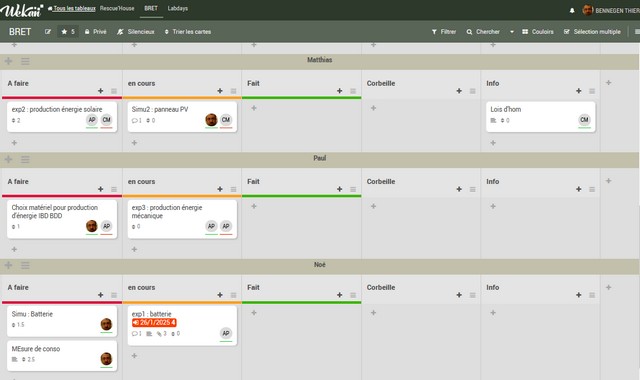Open the notifications bell icon
This screenshot has width=640, height=380.
(572, 11)
